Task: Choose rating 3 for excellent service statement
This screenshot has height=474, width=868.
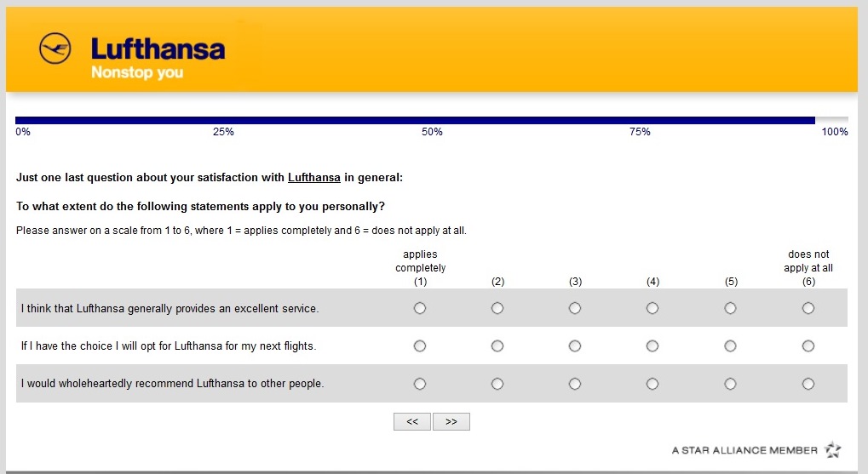Action: 575,309
